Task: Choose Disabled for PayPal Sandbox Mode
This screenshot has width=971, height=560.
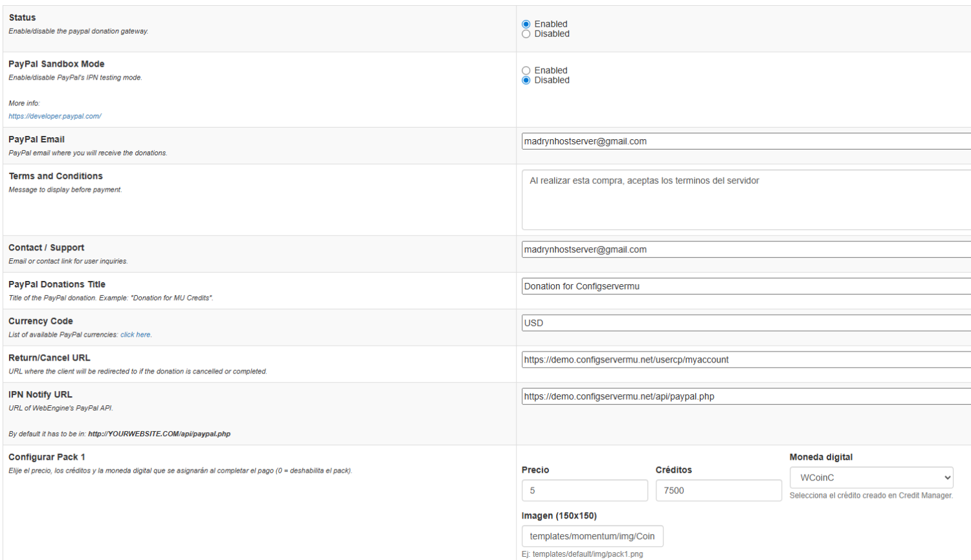Action: [x=526, y=80]
